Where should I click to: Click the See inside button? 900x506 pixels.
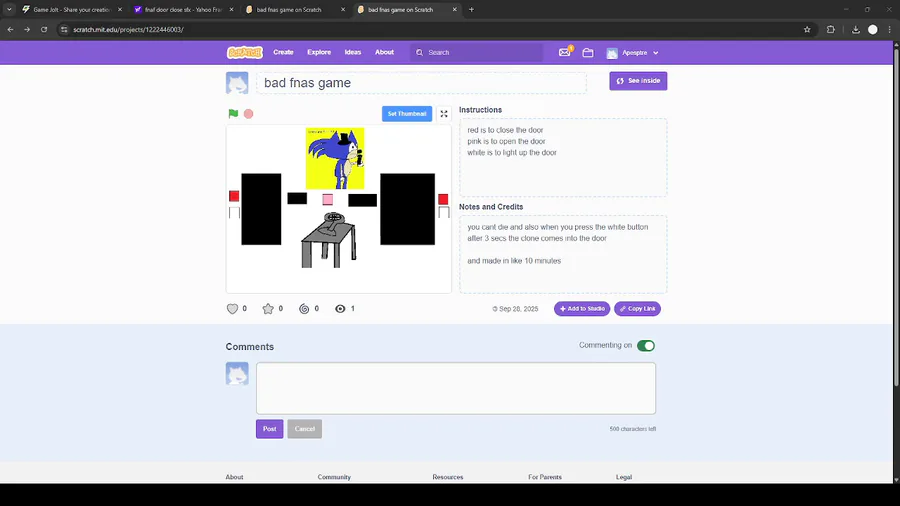pos(638,81)
